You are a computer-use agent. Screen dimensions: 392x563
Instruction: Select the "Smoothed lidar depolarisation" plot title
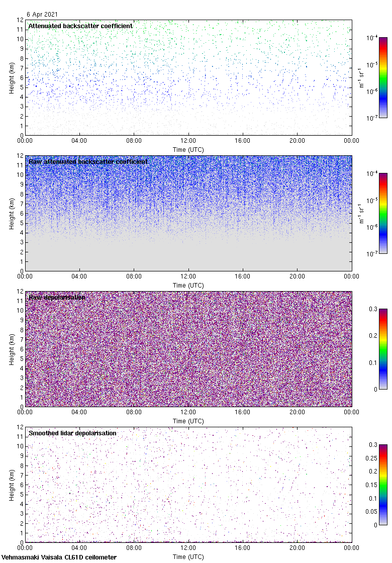[x=72, y=433]
